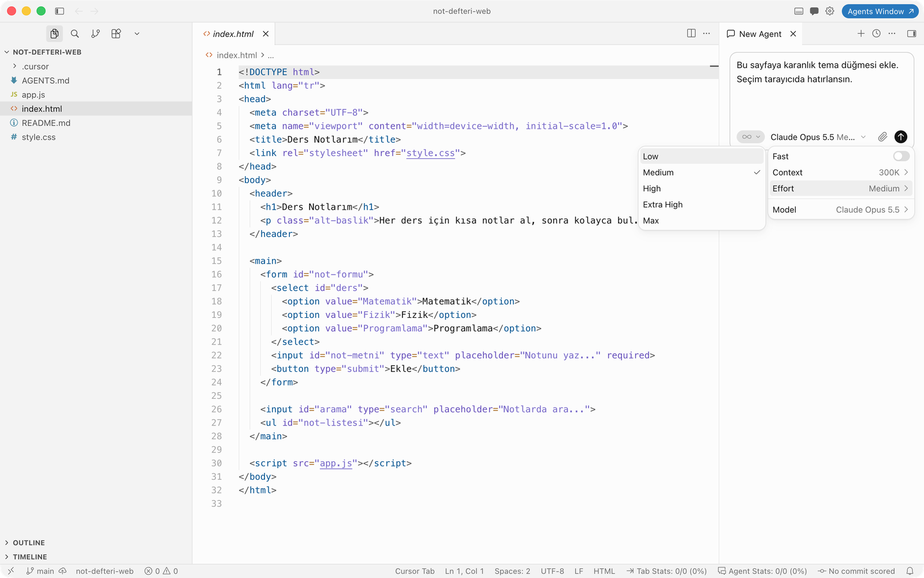
Task: Choose High effort level
Action: pyautogui.click(x=702, y=188)
